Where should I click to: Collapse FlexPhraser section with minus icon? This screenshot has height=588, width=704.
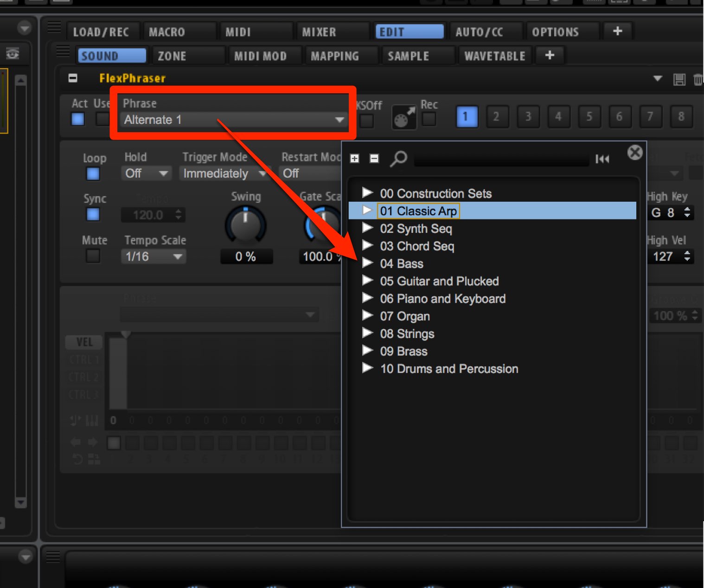[73, 78]
